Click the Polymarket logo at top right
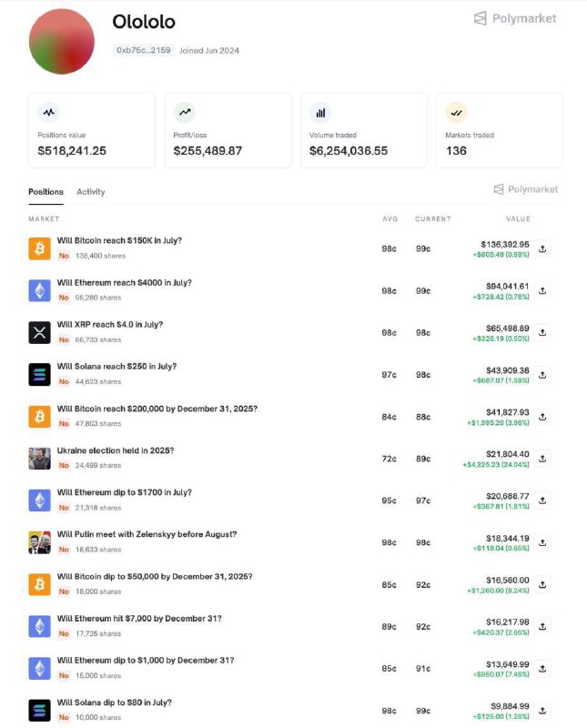The image size is (587, 728). 515,18
